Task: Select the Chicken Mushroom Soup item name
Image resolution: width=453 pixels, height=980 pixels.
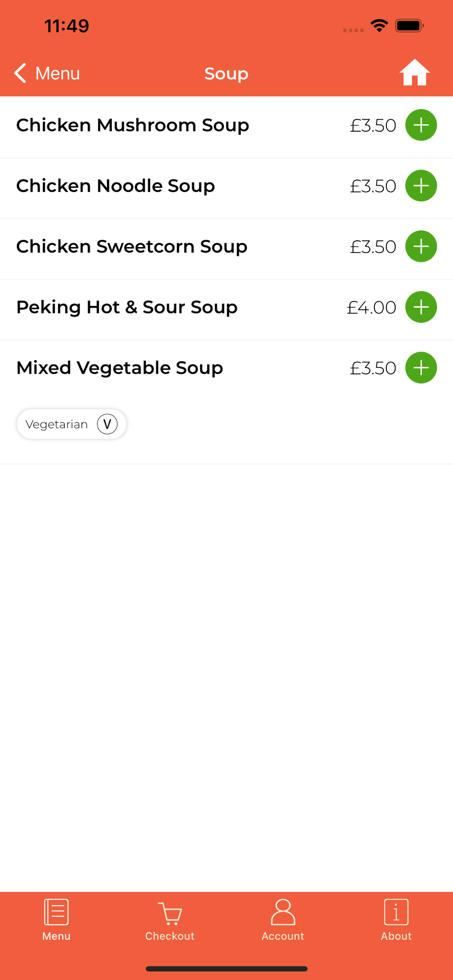Action: coord(132,125)
